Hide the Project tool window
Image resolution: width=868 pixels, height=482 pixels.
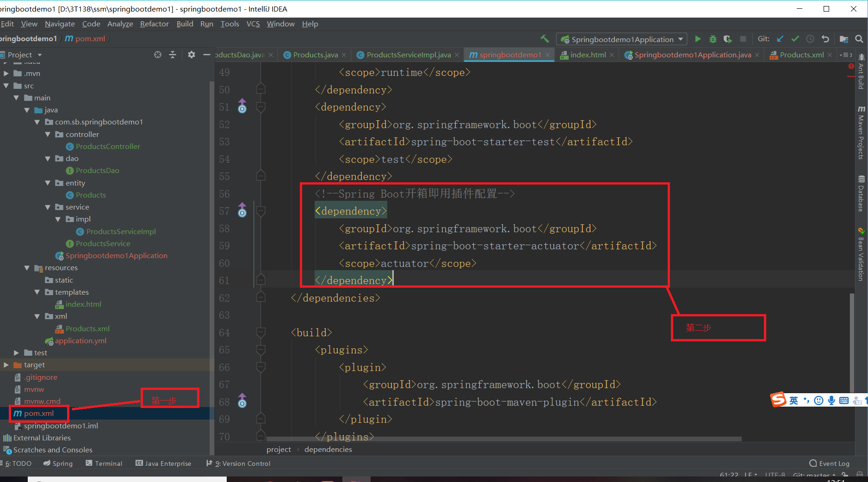[206, 55]
